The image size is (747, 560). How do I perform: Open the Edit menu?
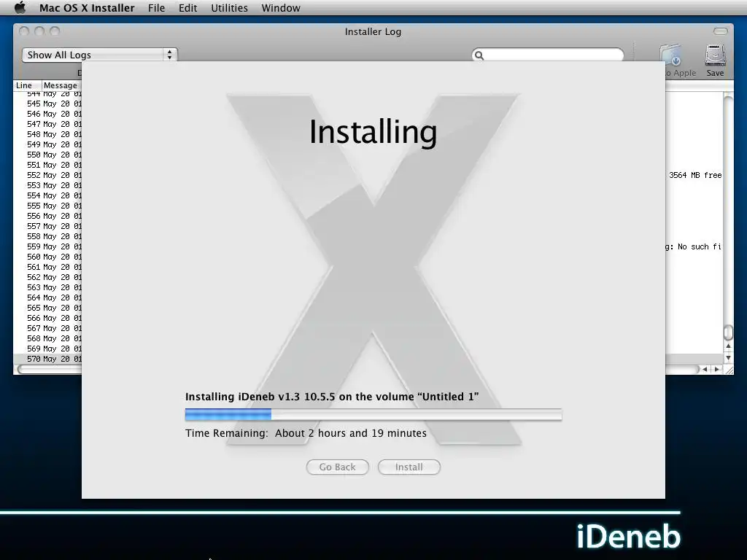(187, 8)
